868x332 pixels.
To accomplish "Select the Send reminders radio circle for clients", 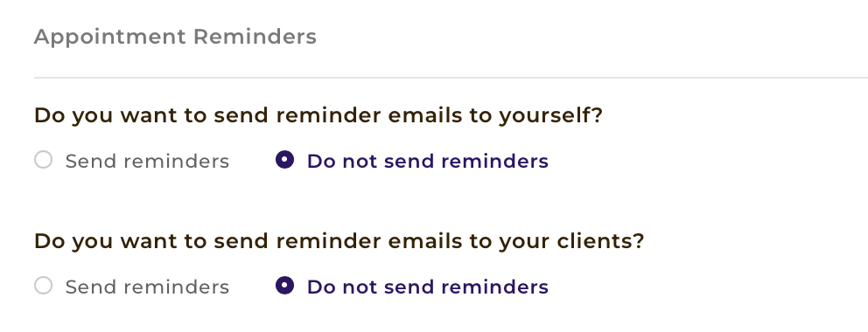I will click(x=43, y=287).
